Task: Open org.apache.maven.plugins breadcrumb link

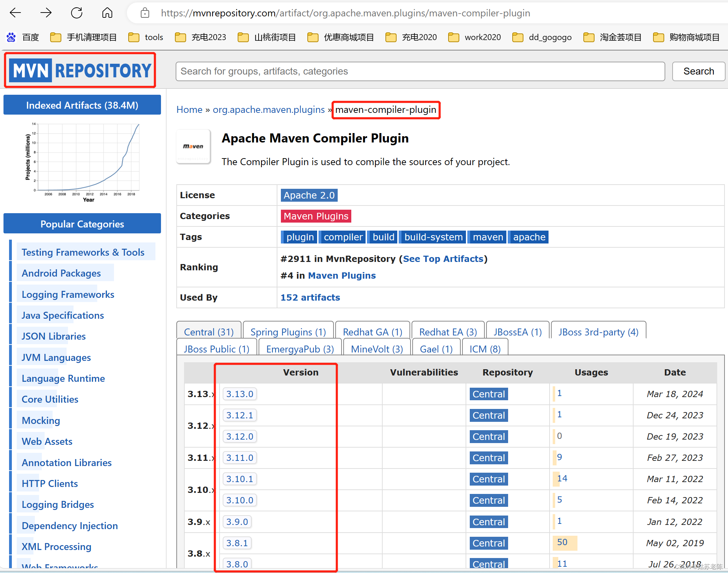Action: [269, 110]
